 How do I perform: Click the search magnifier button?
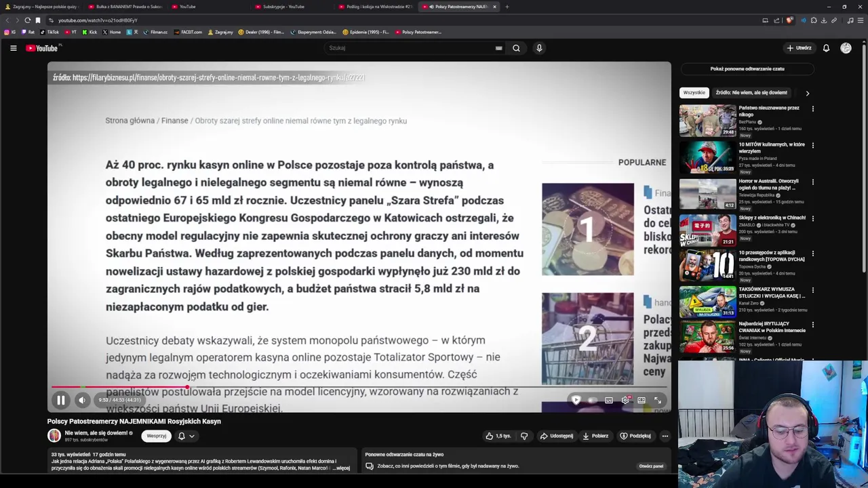tap(516, 48)
